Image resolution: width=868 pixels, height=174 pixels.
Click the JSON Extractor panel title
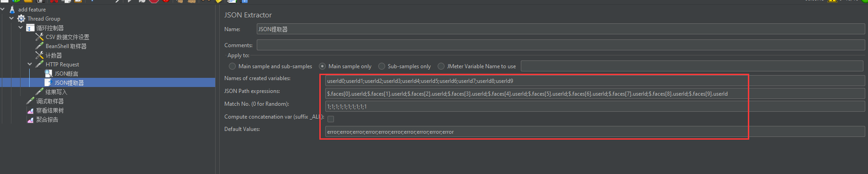[x=248, y=15]
